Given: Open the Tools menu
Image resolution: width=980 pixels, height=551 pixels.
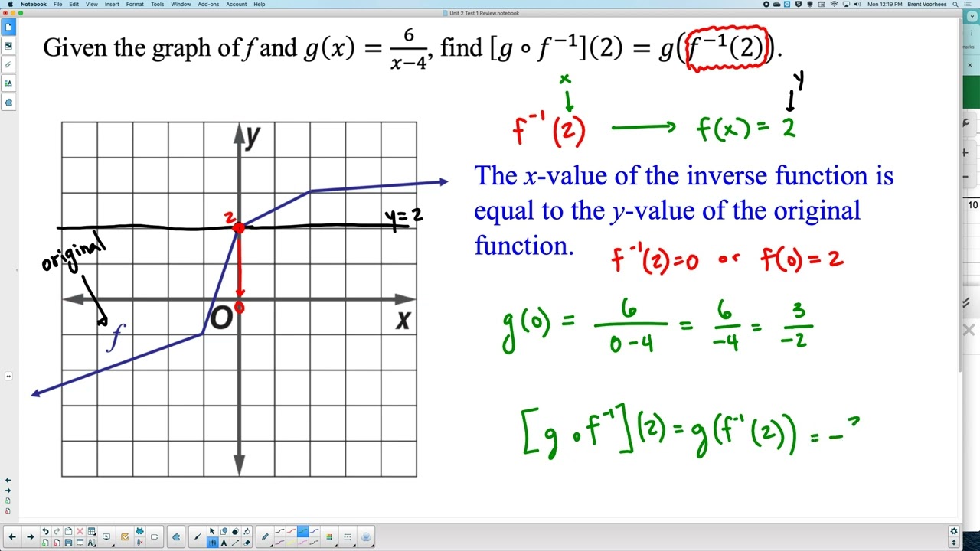Looking at the screenshot, I should 157,4.
